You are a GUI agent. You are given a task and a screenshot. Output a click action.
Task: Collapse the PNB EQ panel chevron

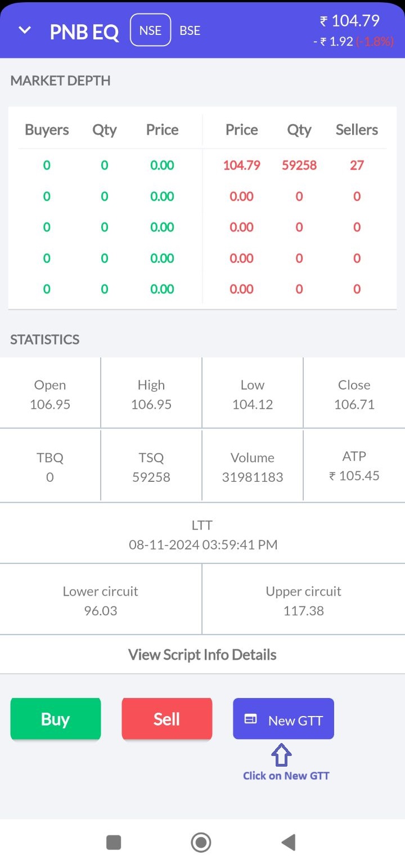(x=25, y=30)
